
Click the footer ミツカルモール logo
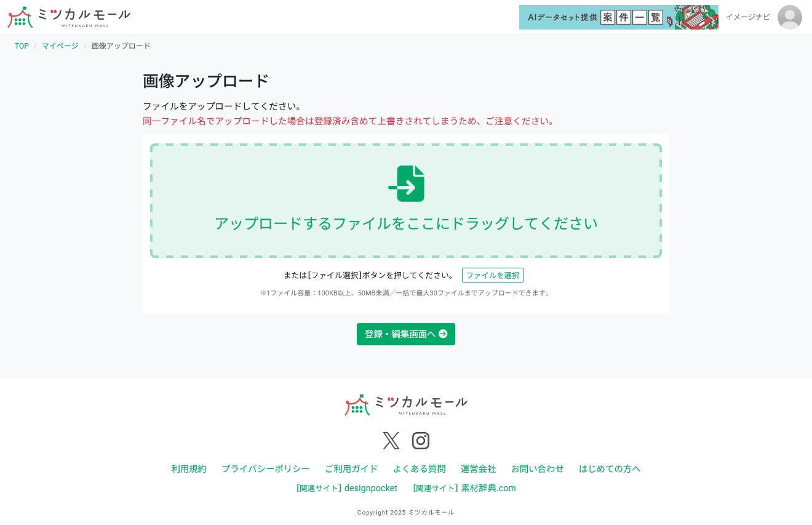coord(406,405)
